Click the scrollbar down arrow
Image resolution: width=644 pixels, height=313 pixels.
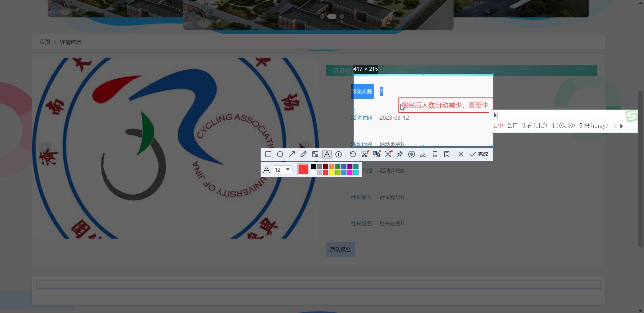tap(640, 310)
